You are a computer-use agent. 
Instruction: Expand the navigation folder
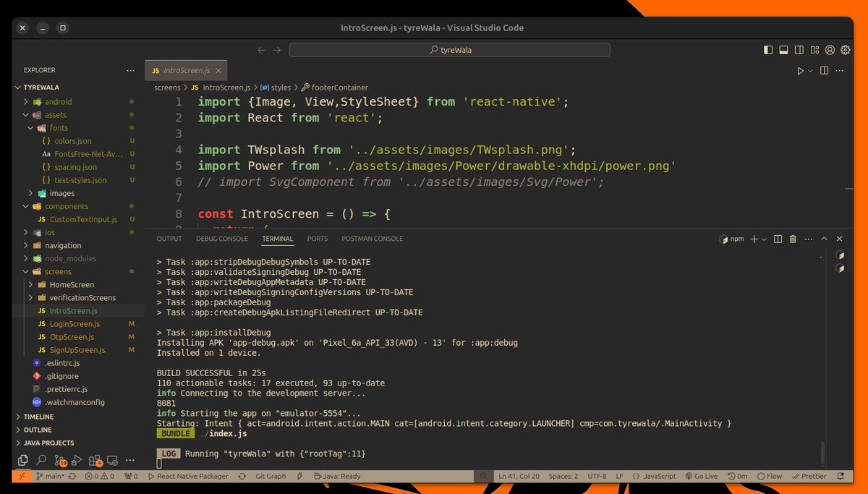78,245
